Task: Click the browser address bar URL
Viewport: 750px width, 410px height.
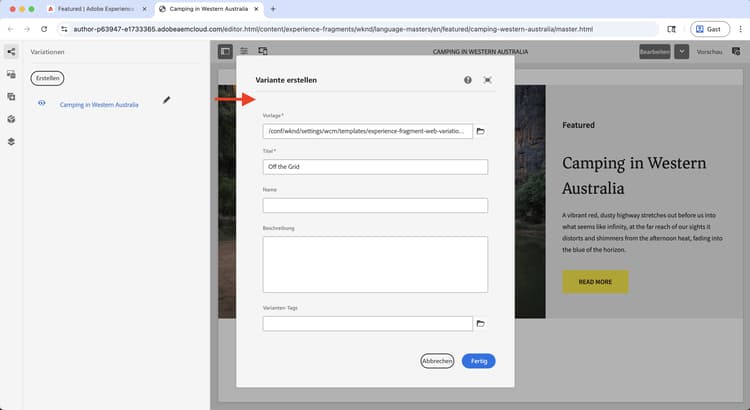Action: 333,29
